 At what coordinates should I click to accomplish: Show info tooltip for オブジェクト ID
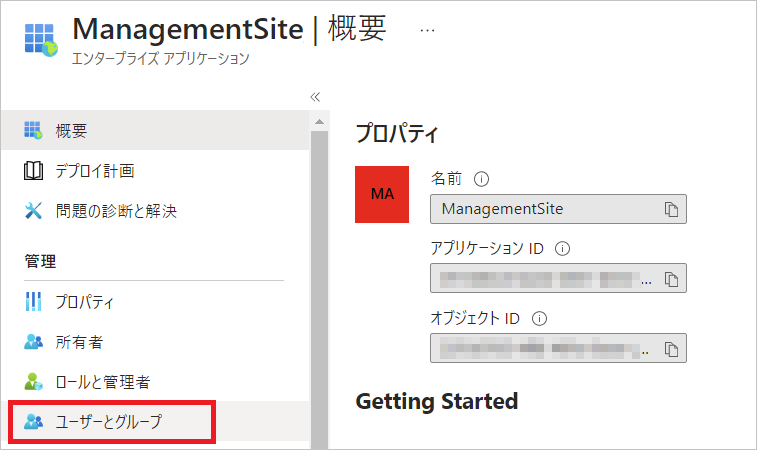[x=539, y=319]
